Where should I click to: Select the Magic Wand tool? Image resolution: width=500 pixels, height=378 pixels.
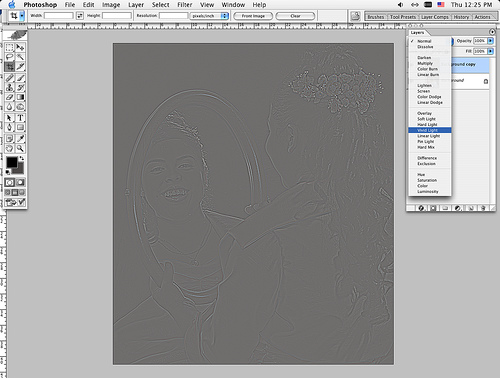[20, 57]
